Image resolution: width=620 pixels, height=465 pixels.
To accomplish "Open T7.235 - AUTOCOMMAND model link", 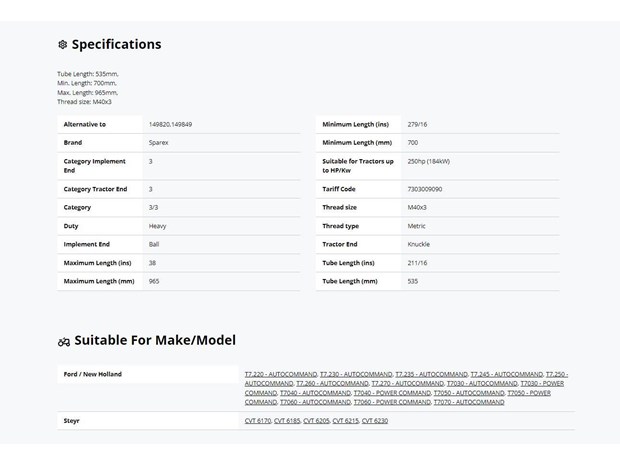I will [x=431, y=374].
